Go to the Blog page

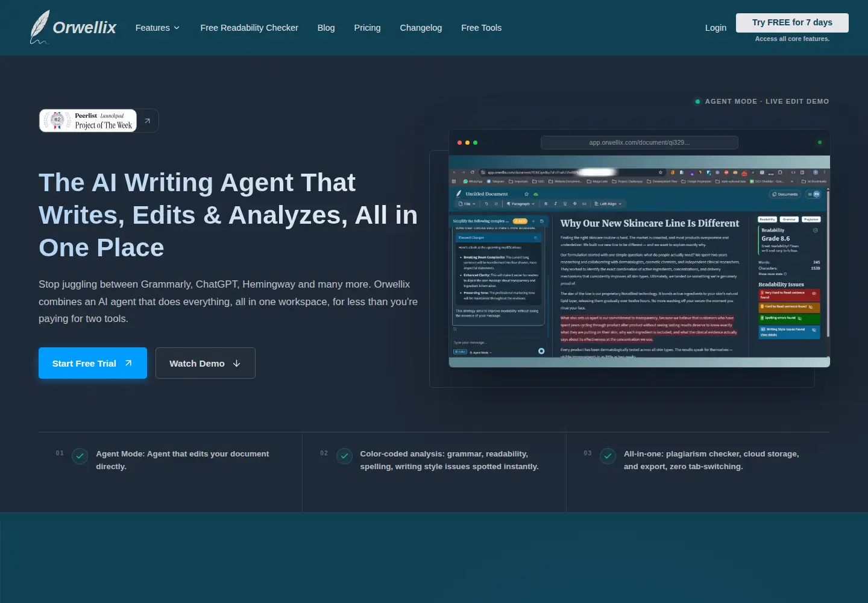coord(326,28)
